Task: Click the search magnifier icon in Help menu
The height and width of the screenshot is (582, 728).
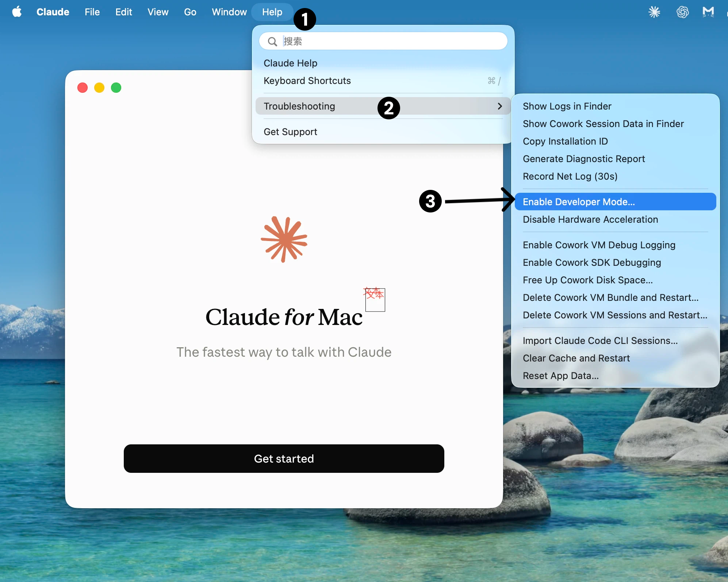Action: point(272,41)
